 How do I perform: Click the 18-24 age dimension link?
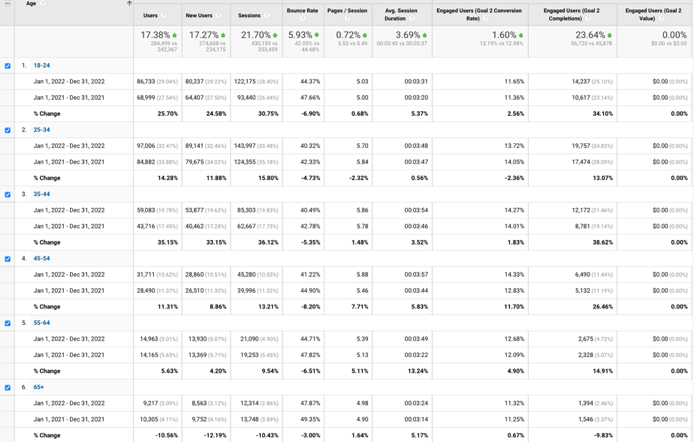[x=41, y=66]
